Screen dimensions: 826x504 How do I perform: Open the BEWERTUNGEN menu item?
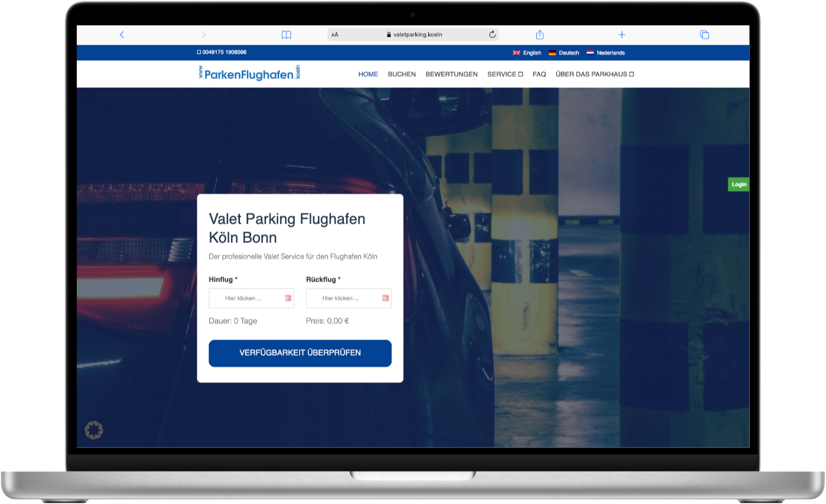point(451,74)
